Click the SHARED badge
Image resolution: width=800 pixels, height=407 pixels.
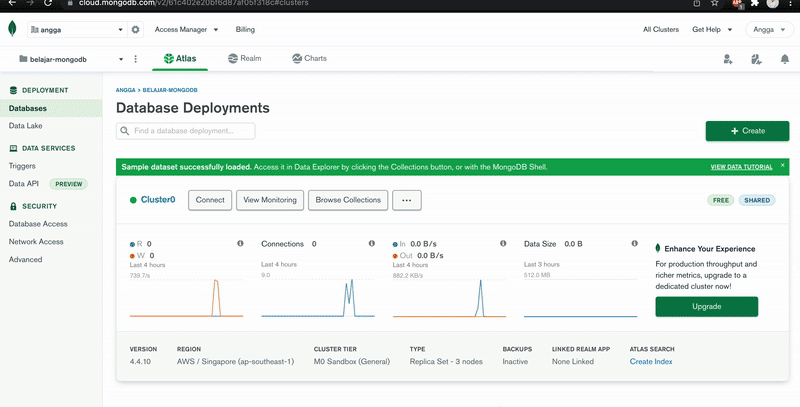point(757,200)
